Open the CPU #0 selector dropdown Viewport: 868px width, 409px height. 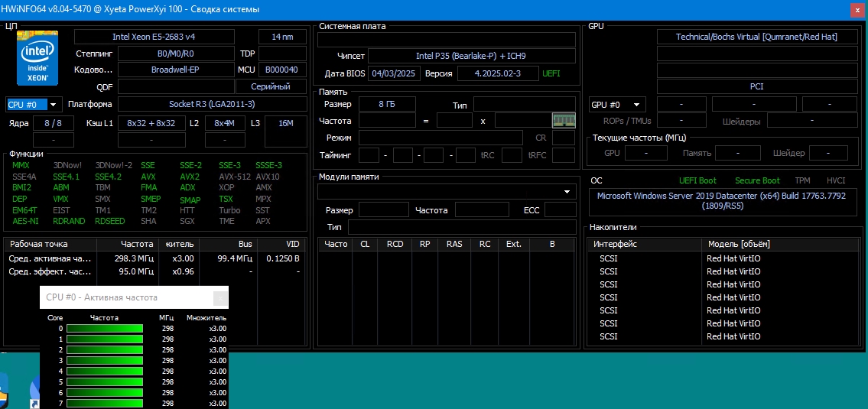tap(54, 104)
